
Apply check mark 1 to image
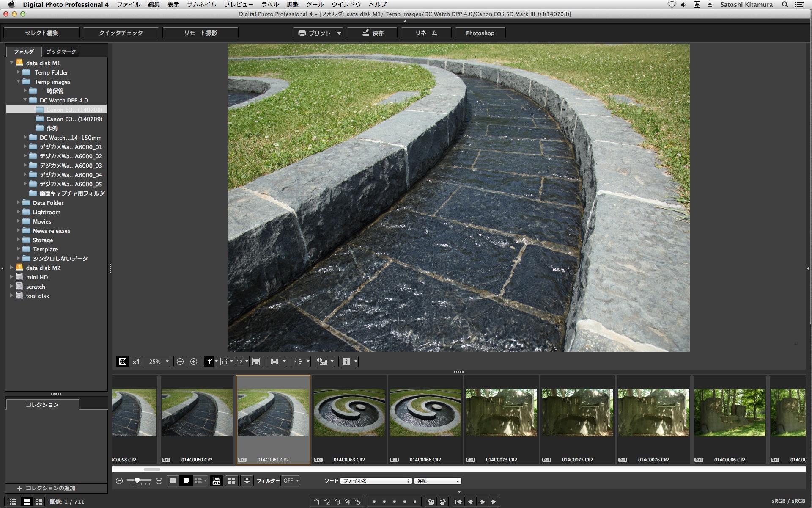click(x=316, y=502)
